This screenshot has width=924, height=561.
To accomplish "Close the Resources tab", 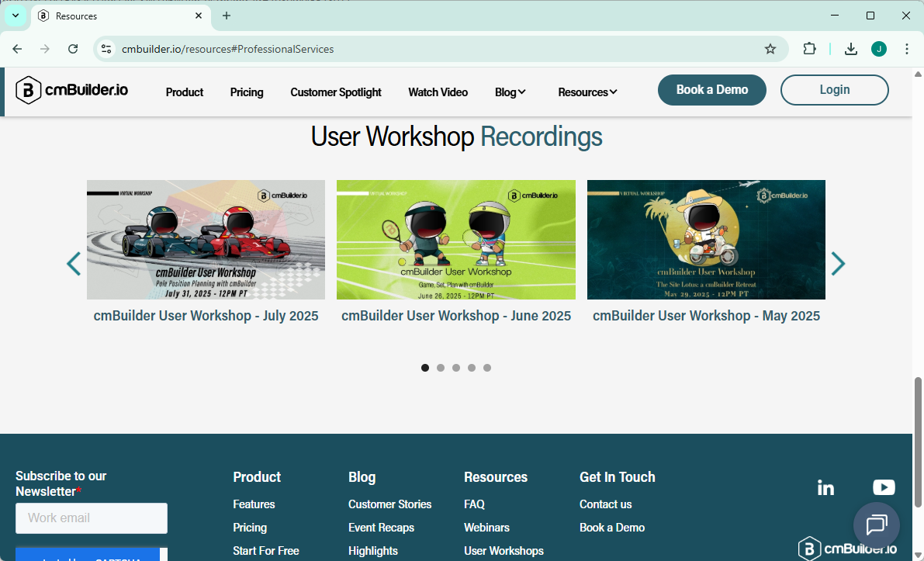I will point(199,16).
